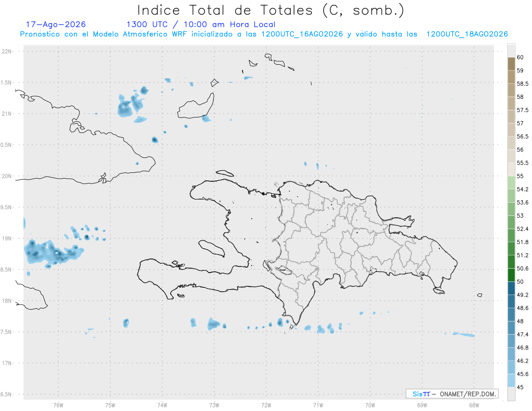Viewport: 532px width, 411px height.
Task: Click the '73W' longitude label
Action: (214, 405)
